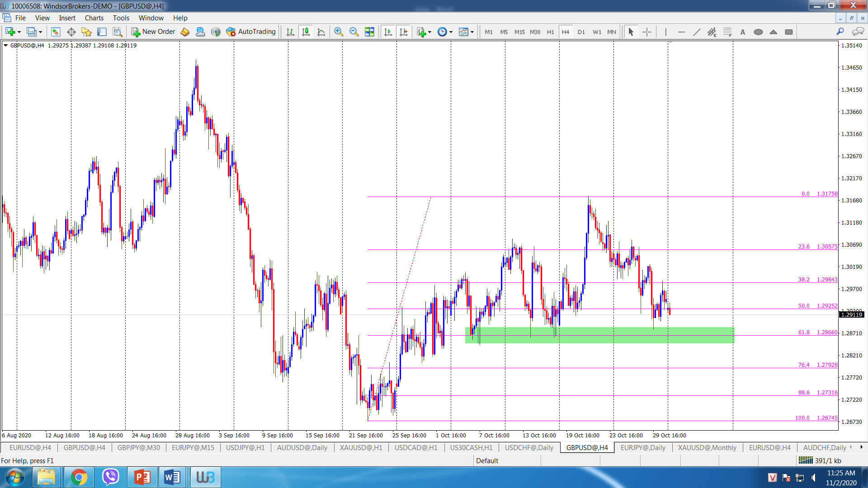
Task: Open the Market Watch panel
Action: [56, 32]
